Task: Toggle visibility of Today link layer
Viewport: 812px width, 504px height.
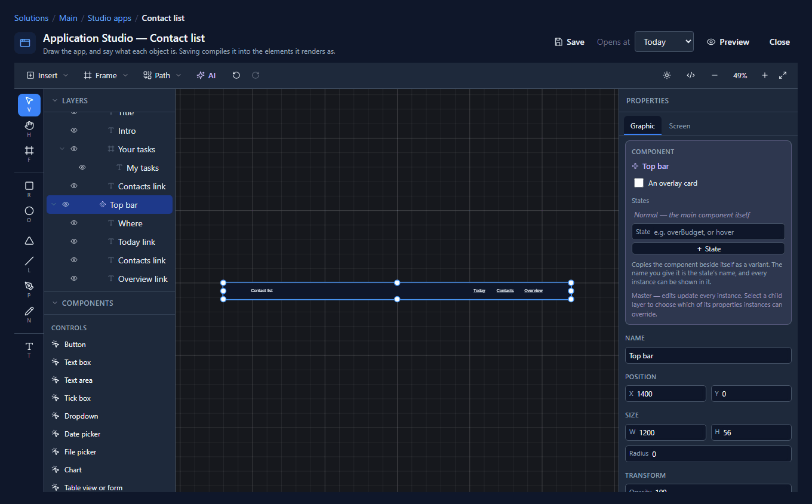Action: pyautogui.click(x=74, y=242)
